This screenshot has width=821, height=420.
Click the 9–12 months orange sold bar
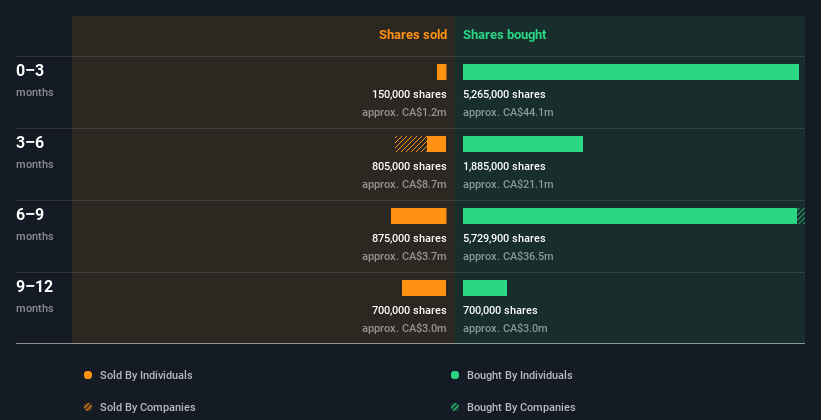[424, 288]
